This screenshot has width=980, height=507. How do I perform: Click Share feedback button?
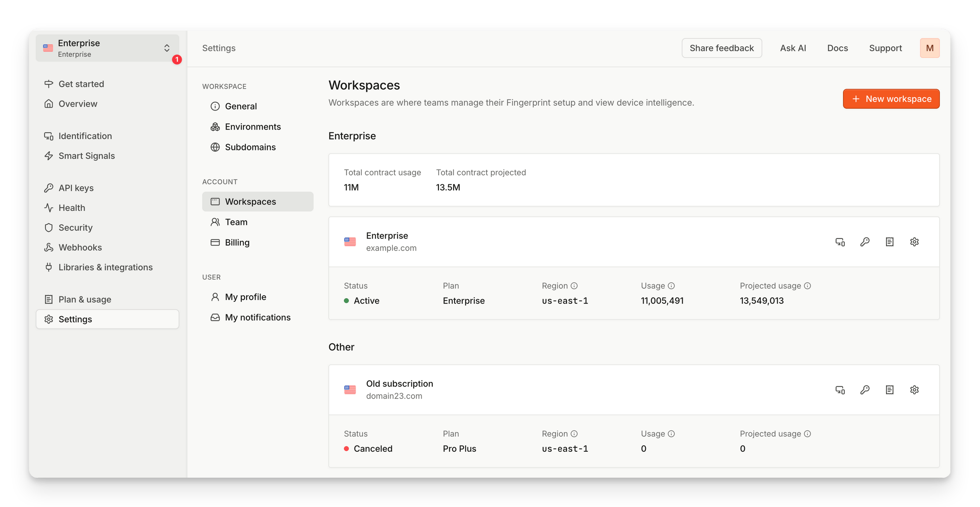(721, 48)
